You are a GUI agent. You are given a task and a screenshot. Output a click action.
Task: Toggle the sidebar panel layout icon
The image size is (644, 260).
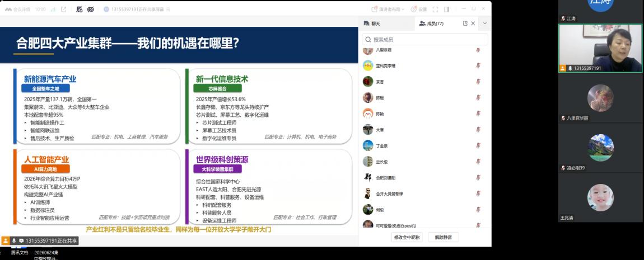pyautogui.click(x=446, y=9)
